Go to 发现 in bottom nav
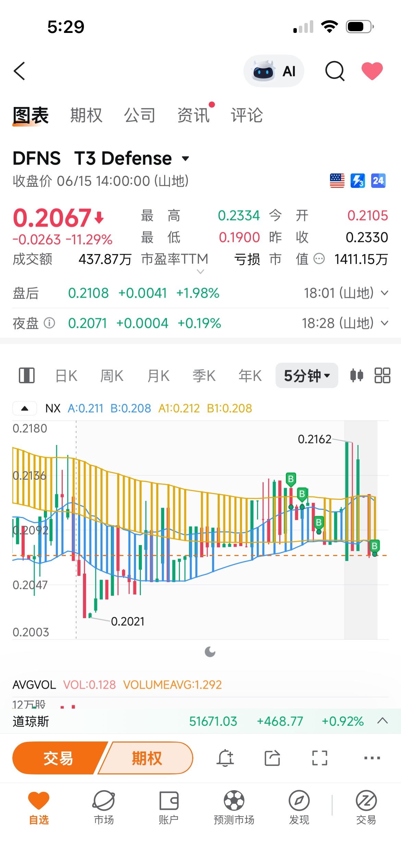Screen dimensions: 401x868 coord(299,807)
